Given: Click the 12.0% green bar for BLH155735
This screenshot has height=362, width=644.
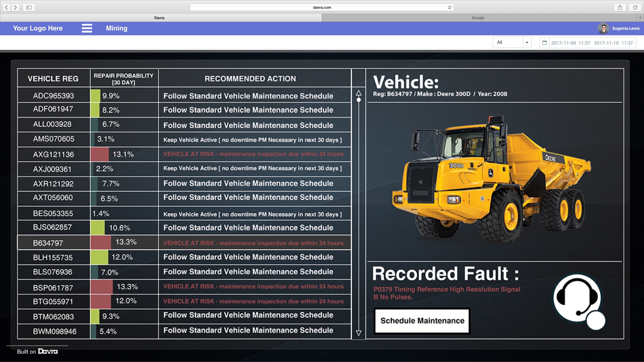Looking at the screenshot, I should click(99, 257).
